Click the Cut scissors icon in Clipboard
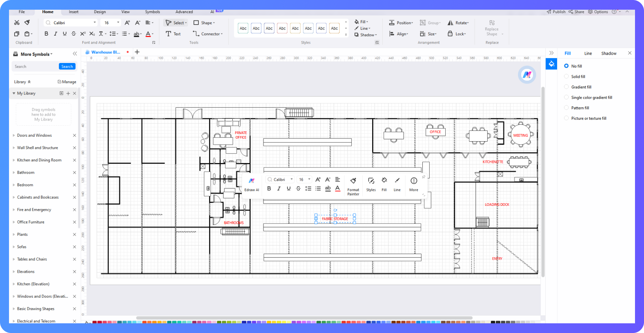 coord(17,22)
